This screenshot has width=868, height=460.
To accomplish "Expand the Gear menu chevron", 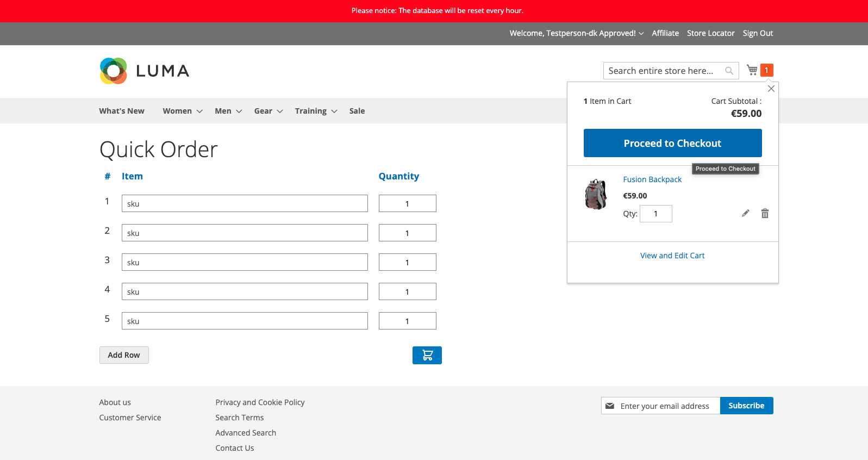I will click(x=280, y=111).
